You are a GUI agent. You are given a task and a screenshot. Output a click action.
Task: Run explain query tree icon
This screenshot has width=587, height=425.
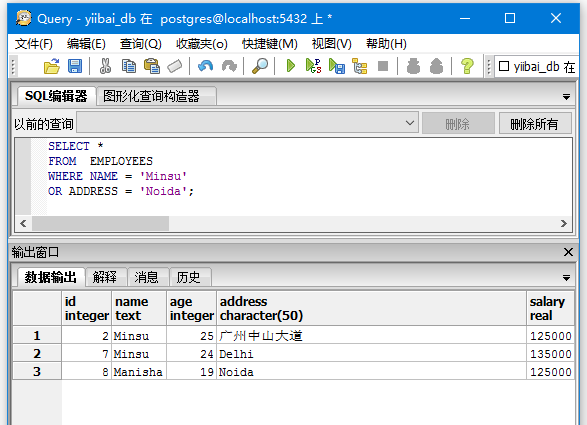pos(360,67)
